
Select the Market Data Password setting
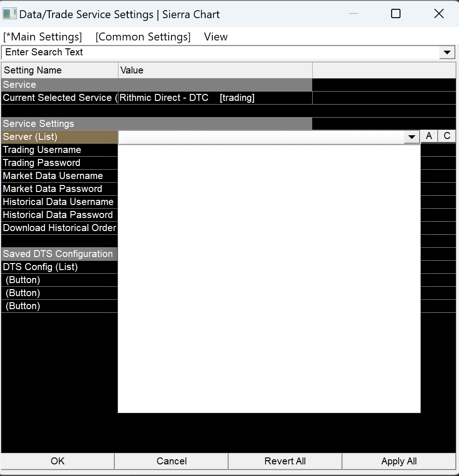point(59,189)
